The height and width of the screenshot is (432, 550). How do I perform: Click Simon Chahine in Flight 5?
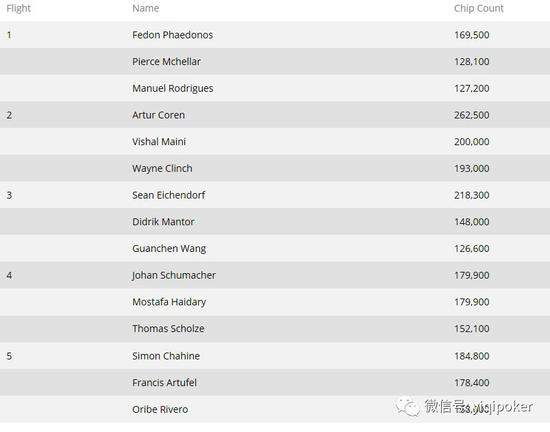166,356
